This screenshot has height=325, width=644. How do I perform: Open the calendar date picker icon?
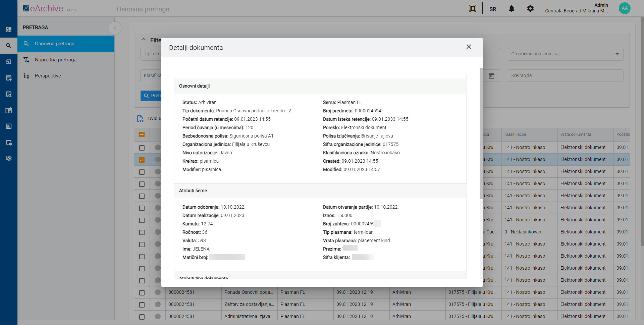click(491, 76)
